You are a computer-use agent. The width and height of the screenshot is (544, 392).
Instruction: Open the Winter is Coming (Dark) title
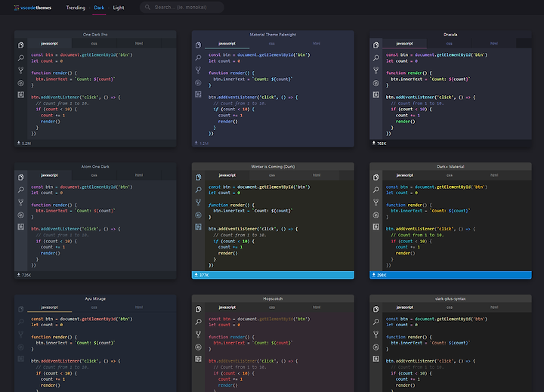pos(273,166)
